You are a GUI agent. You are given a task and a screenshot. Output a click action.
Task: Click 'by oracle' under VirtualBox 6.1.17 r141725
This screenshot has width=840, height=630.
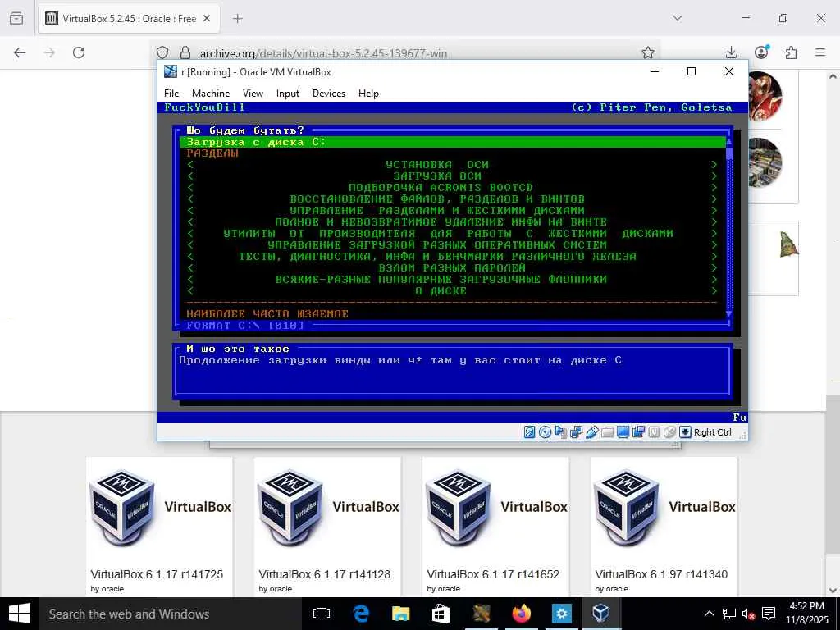(107, 589)
